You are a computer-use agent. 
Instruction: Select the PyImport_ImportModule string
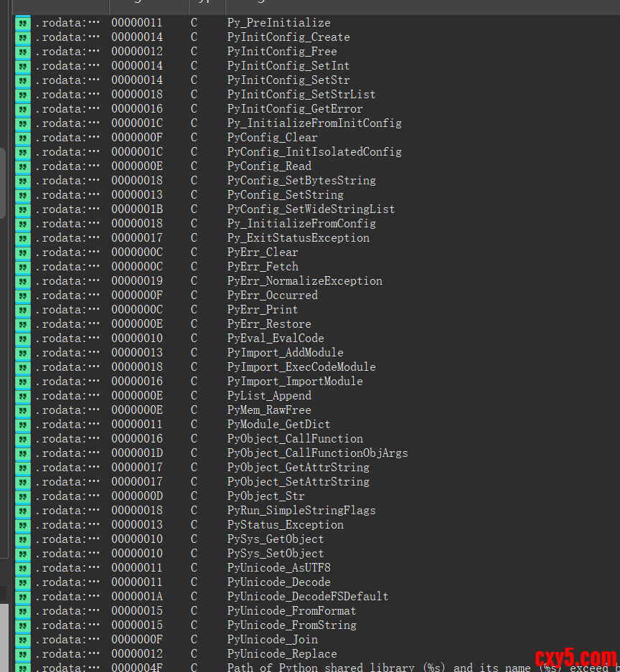coord(295,382)
